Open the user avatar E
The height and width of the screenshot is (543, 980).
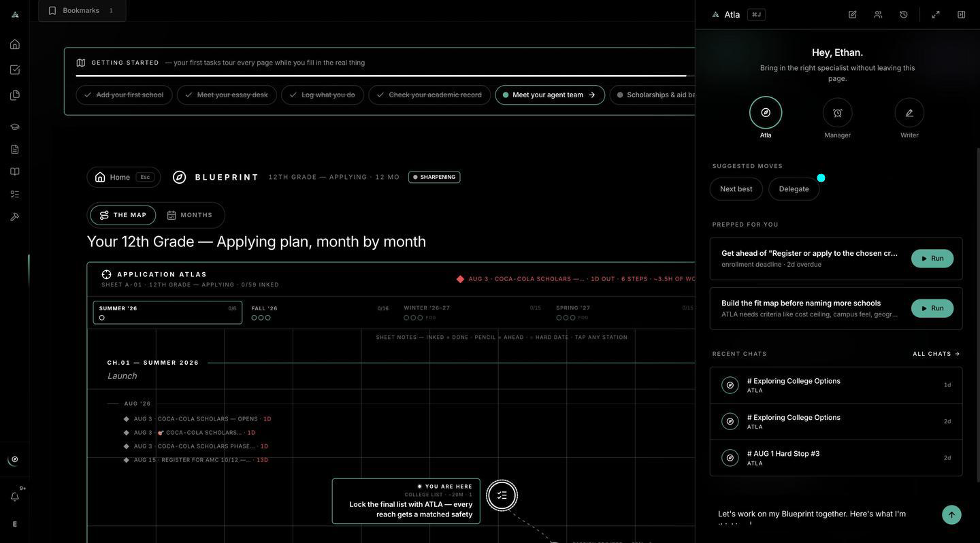tap(15, 524)
